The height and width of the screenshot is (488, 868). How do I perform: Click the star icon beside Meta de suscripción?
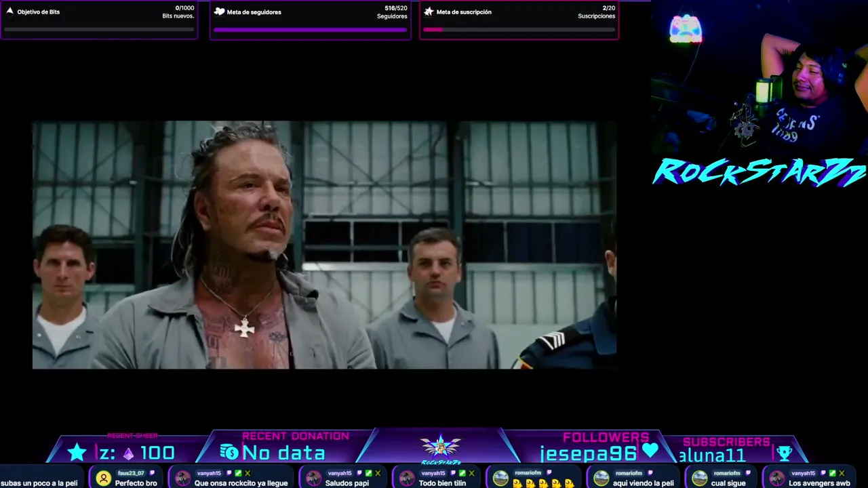click(429, 12)
